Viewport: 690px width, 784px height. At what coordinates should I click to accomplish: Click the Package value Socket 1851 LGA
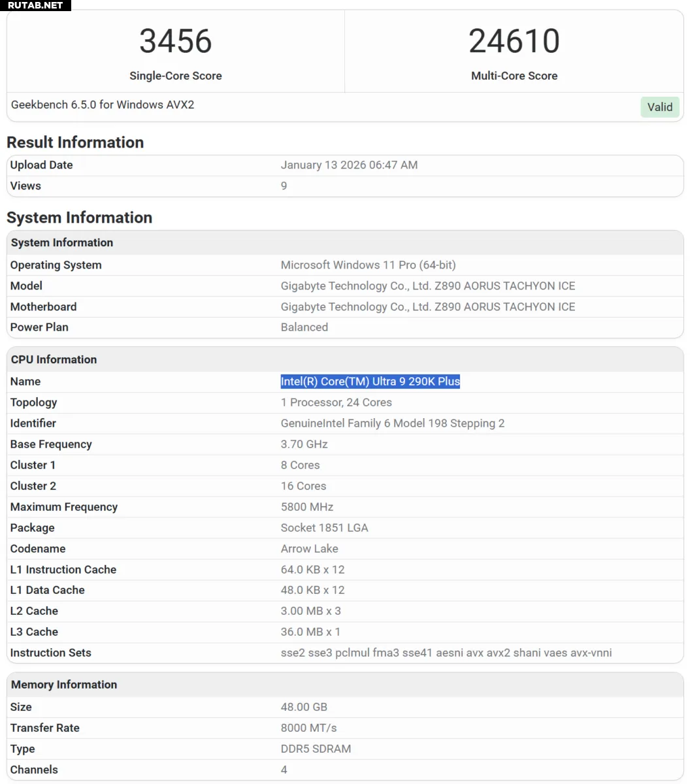point(325,528)
